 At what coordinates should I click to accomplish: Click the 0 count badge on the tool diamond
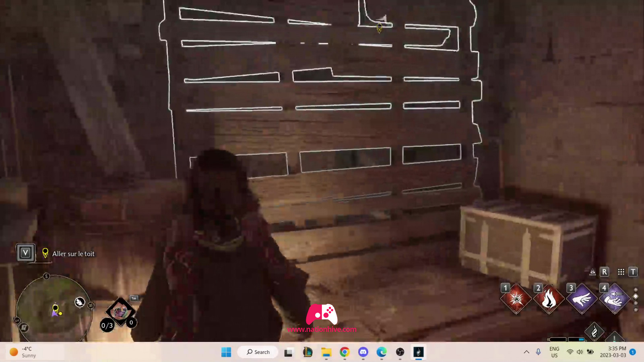[x=131, y=323]
